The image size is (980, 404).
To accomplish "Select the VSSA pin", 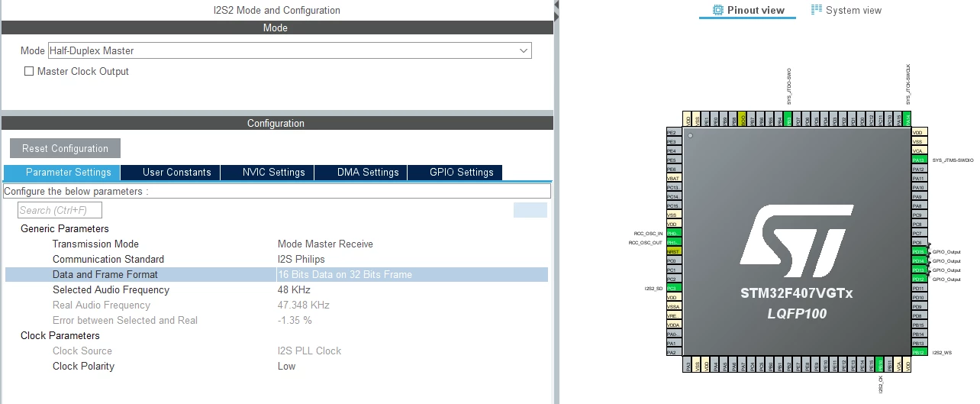I will point(674,307).
